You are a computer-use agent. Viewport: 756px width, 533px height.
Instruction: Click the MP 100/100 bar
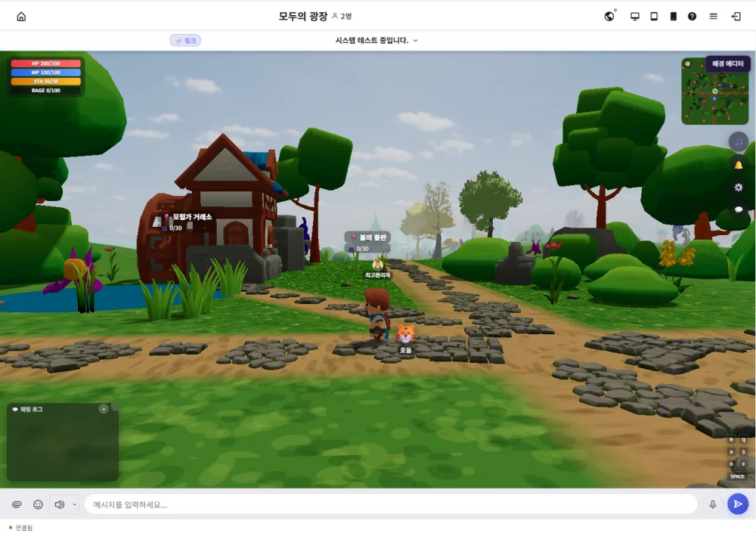(46, 73)
